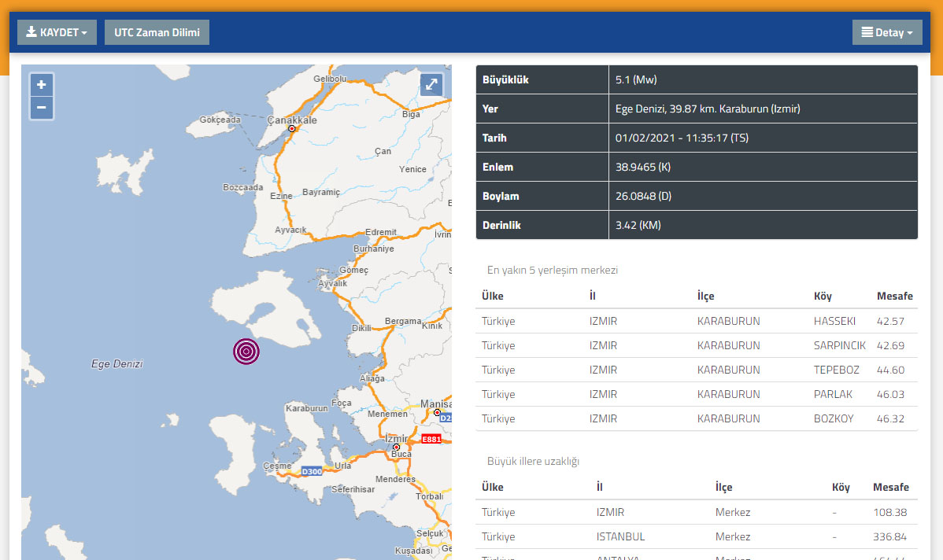This screenshot has width=943, height=560.
Task: Open the Detay dropdown menu
Action: tap(886, 32)
